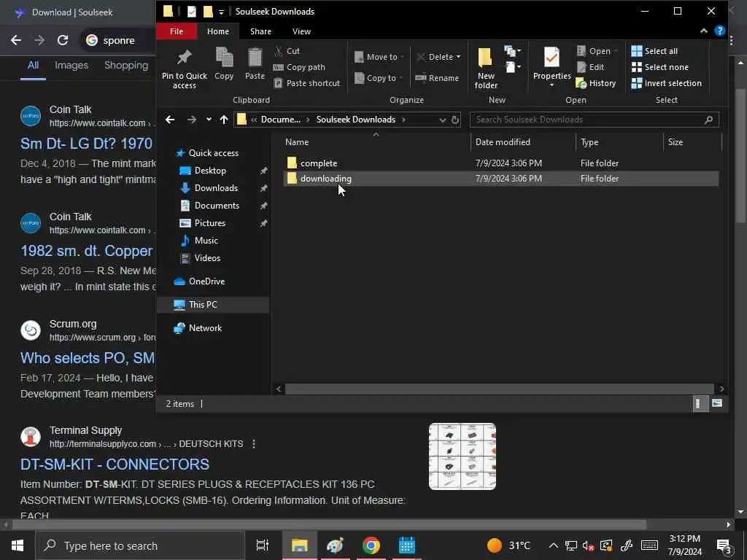Select This PC in navigation pane

coord(213,305)
